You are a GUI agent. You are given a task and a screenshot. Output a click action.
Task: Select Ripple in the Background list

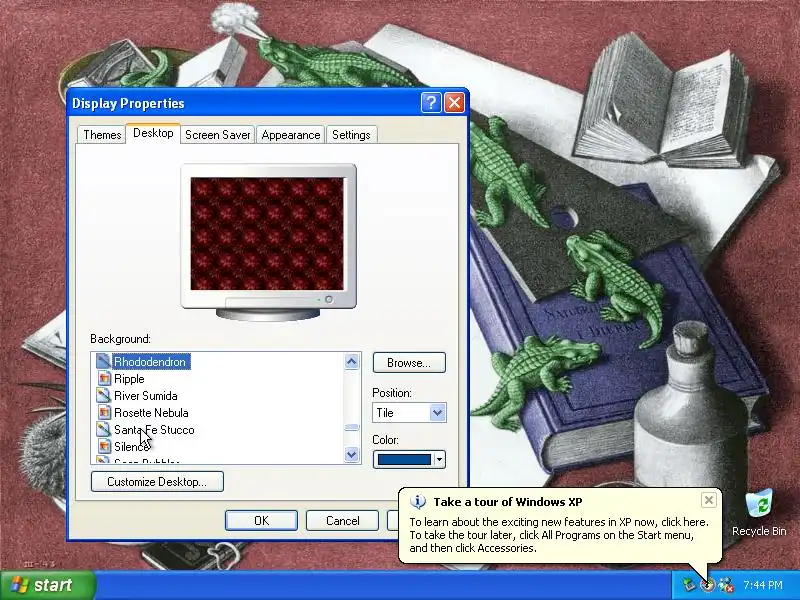(x=129, y=379)
